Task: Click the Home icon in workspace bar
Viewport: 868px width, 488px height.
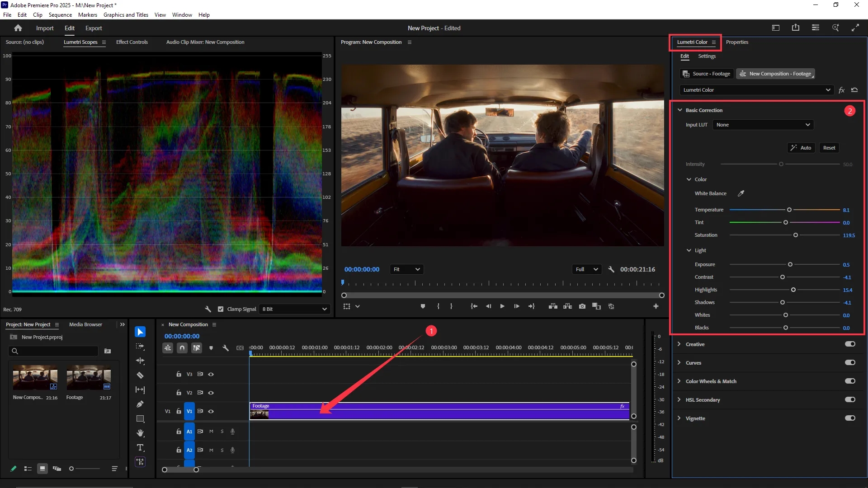Action: (x=18, y=28)
